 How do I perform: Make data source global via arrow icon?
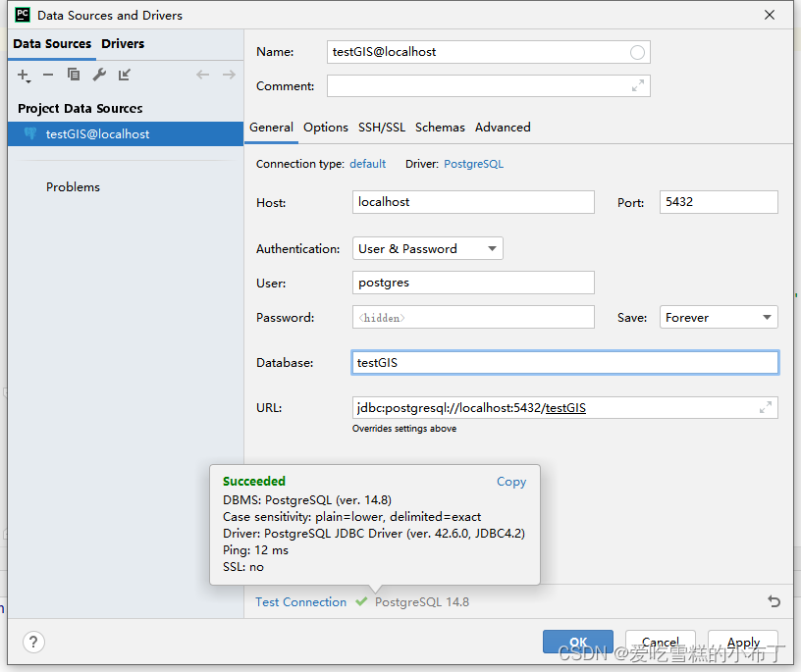click(x=124, y=76)
